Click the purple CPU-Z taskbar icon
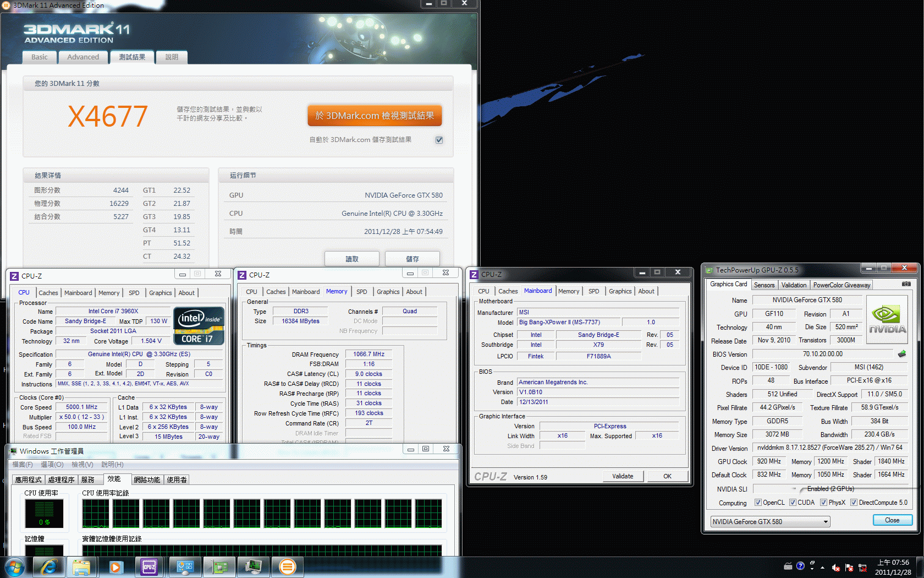 [149, 567]
